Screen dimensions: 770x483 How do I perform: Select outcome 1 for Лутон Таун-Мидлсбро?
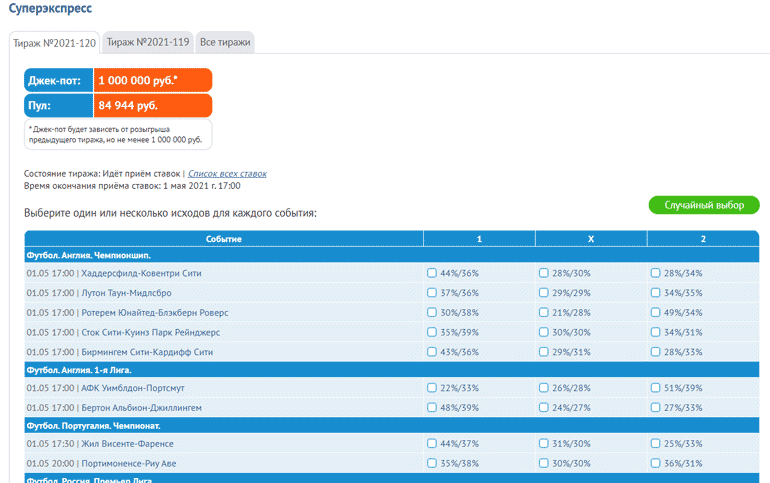click(x=432, y=293)
